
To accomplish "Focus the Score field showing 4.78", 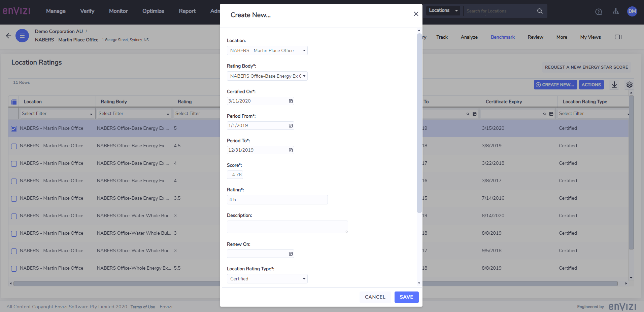I will (x=235, y=174).
